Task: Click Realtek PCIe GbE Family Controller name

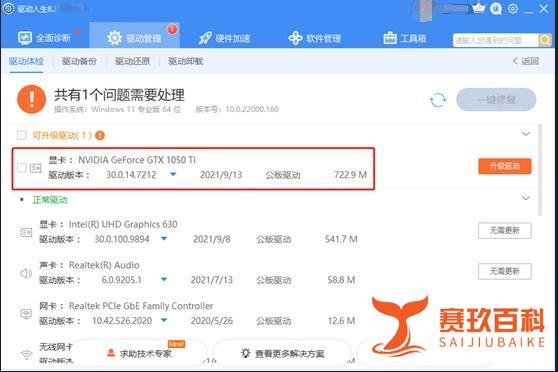Action: [x=141, y=306]
